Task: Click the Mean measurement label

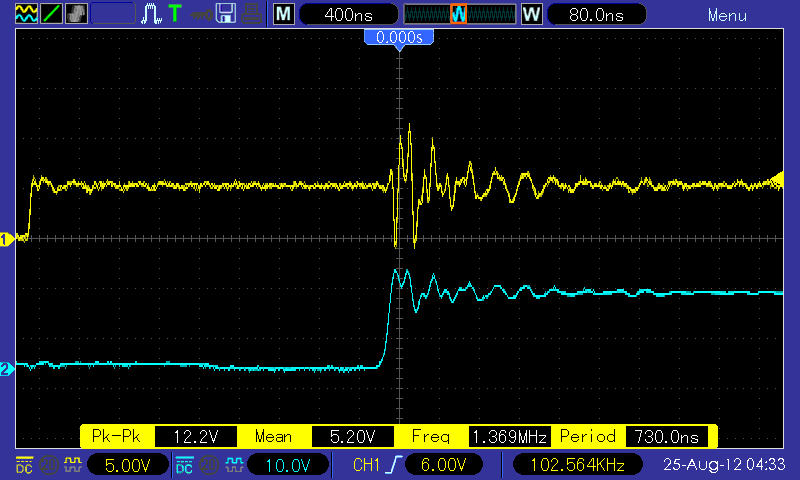Action: [273, 437]
